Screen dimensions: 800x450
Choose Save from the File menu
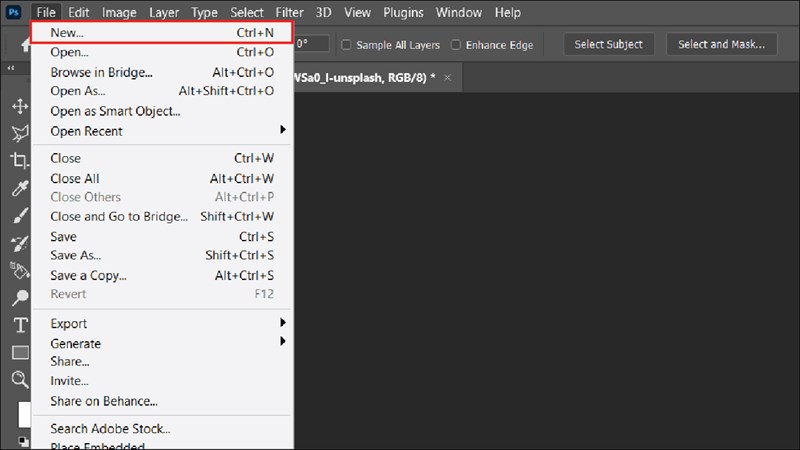162,237
